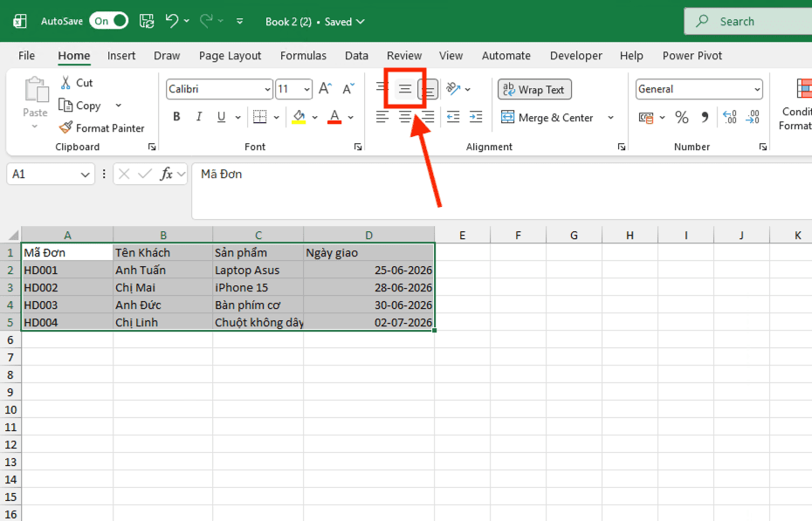
Task: Click the Cut button
Action: click(77, 83)
